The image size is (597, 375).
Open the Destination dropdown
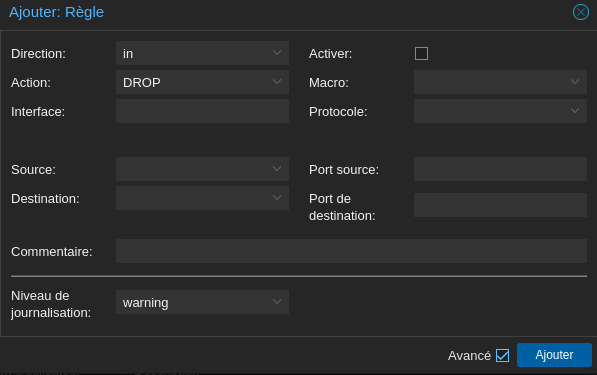point(202,198)
